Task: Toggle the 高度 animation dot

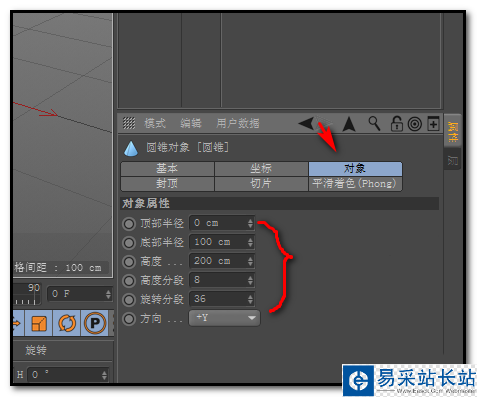Action: point(129,262)
